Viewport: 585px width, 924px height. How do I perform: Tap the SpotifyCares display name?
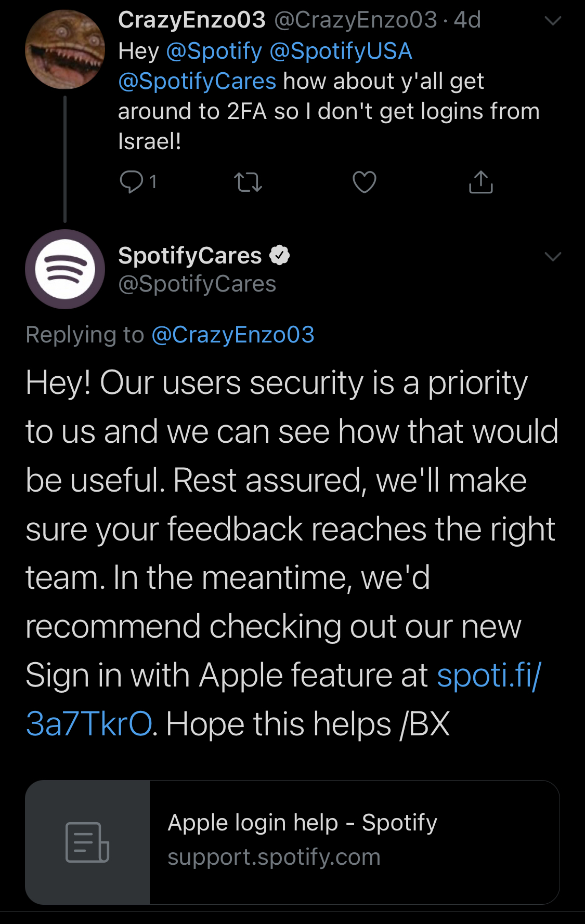tap(190, 256)
